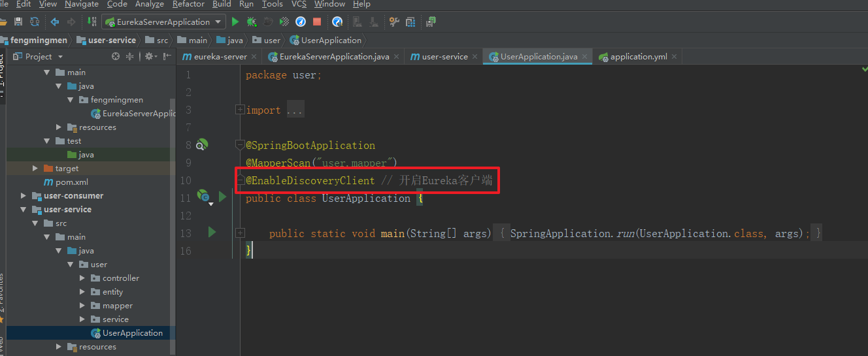Click the red Stop square icon
Viewport: 868px width, 356px height.
(x=317, y=22)
